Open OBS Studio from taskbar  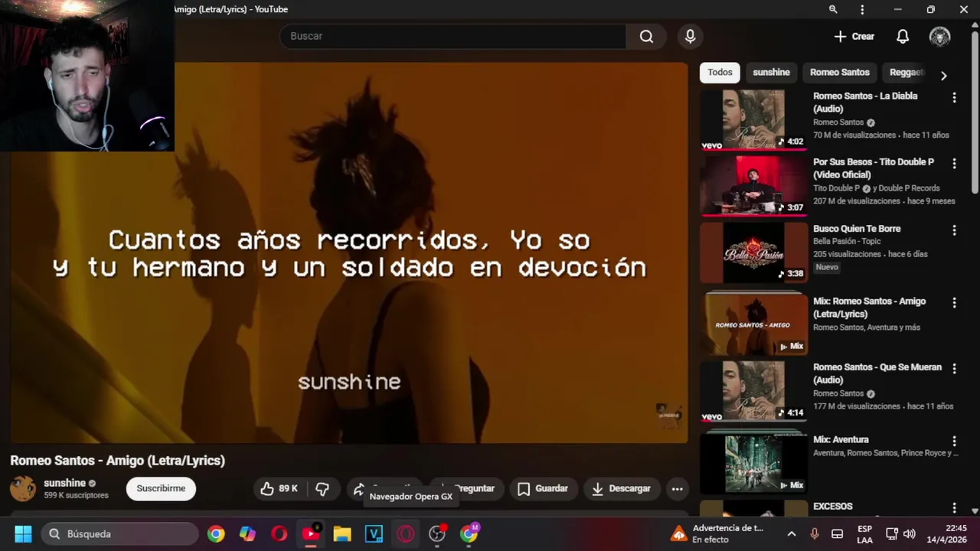pyautogui.click(x=437, y=533)
